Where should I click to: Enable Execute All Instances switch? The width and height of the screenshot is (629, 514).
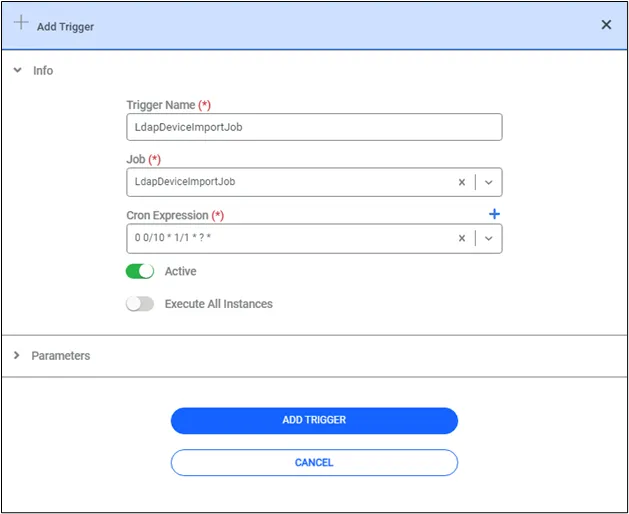(140, 304)
